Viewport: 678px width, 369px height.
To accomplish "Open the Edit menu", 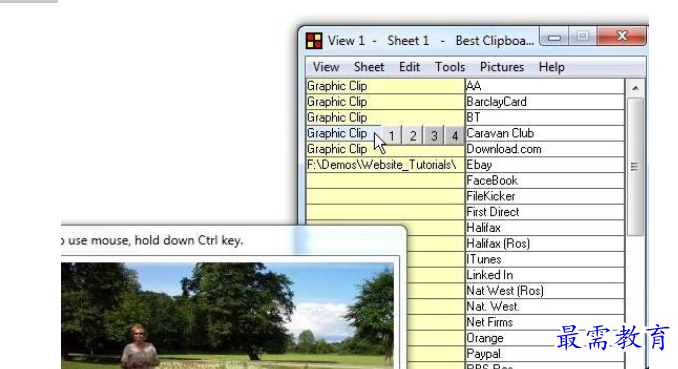I will click(x=409, y=67).
